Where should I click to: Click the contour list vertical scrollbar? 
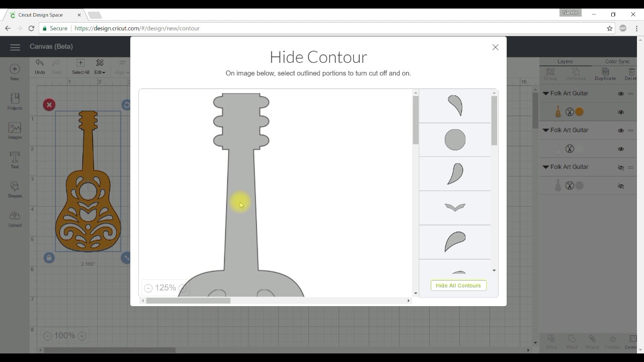494,121
